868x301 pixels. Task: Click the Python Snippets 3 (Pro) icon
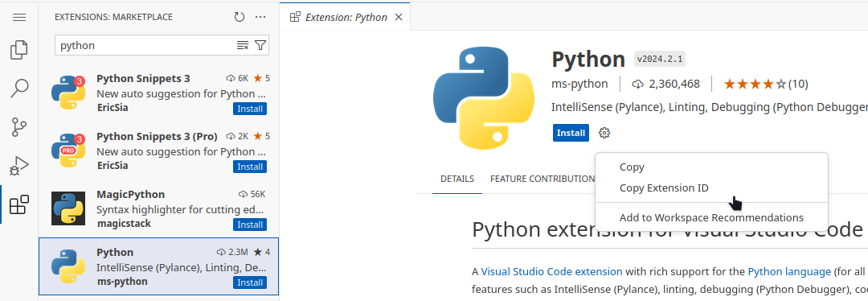tap(68, 150)
